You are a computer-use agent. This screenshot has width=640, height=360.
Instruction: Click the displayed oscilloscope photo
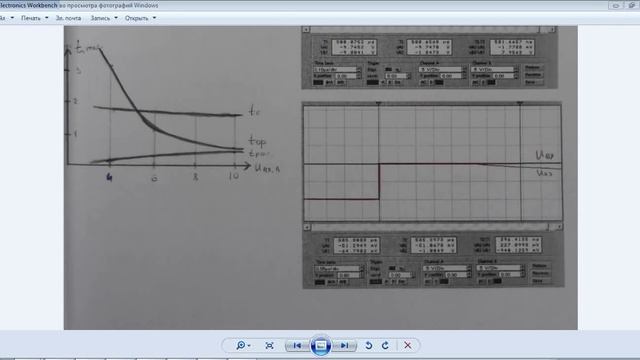click(x=320, y=178)
